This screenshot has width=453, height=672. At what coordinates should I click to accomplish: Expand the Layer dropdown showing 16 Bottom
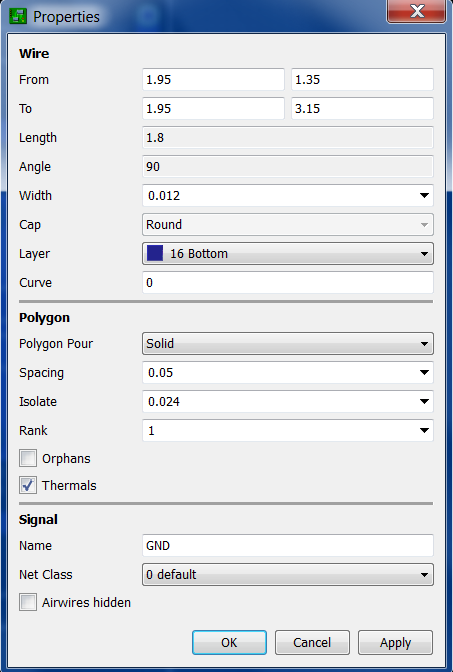point(288,253)
